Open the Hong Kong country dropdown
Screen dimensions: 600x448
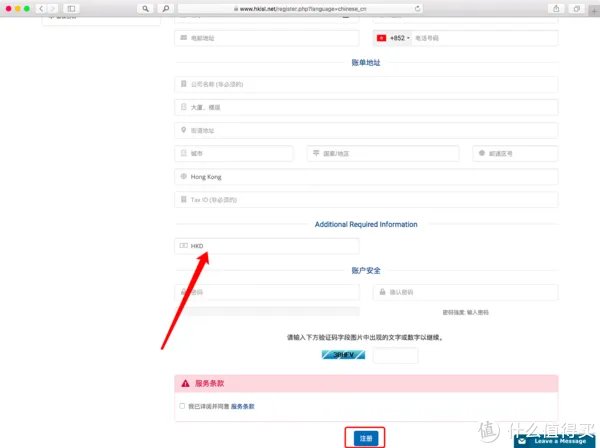pos(366,177)
